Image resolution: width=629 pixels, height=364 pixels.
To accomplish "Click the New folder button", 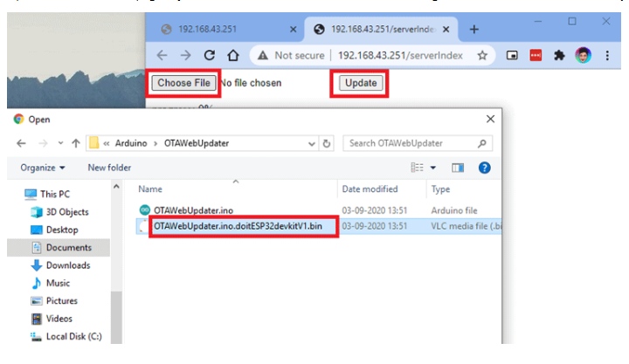I will point(109,168).
